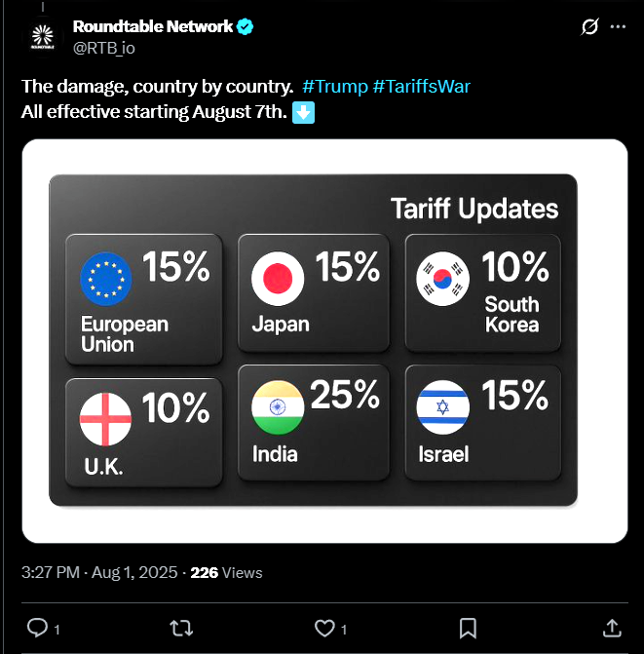The width and height of the screenshot is (644, 654).
Task: Repost this tweet with the retweet icon
Action: 181,628
